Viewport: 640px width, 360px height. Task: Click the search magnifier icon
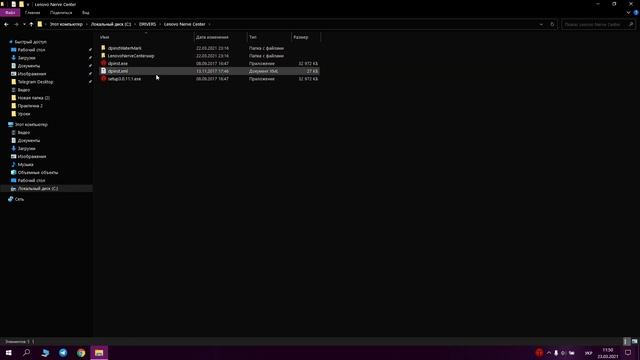pyautogui.click(x=631, y=24)
